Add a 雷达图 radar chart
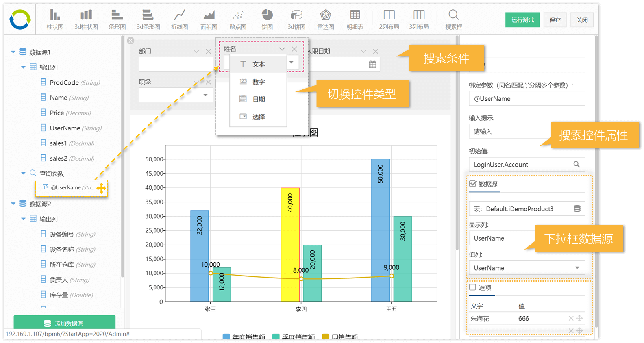Image resolution: width=644 pixels, height=343 pixels. [x=326, y=19]
